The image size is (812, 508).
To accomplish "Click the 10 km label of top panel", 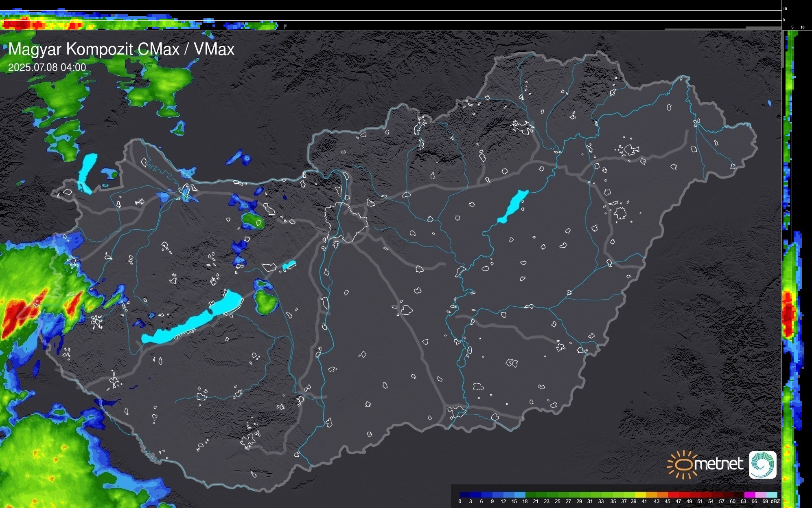I will (785, 9).
